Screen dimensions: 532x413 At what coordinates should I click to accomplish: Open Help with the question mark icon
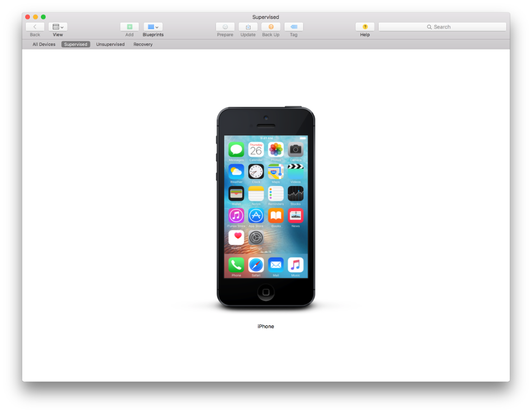point(365,27)
